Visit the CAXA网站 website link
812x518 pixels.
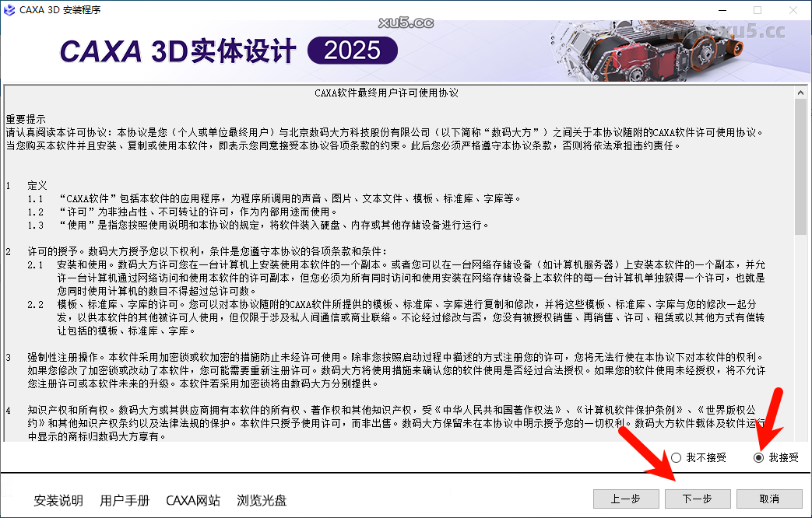193,501
